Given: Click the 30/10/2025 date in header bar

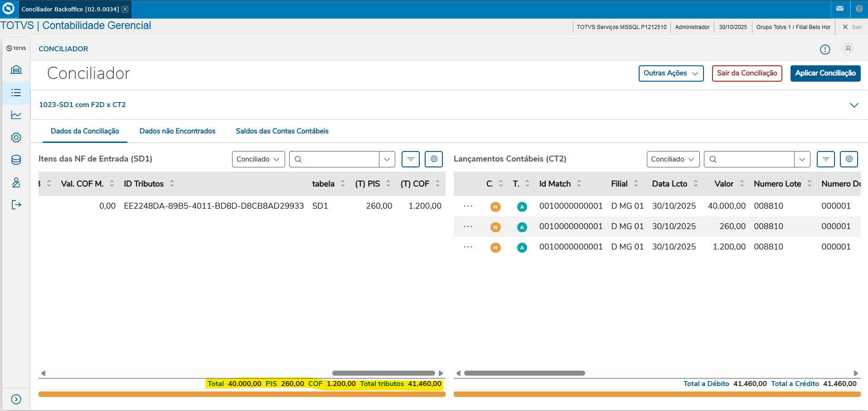Looking at the screenshot, I should [x=733, y=27].
